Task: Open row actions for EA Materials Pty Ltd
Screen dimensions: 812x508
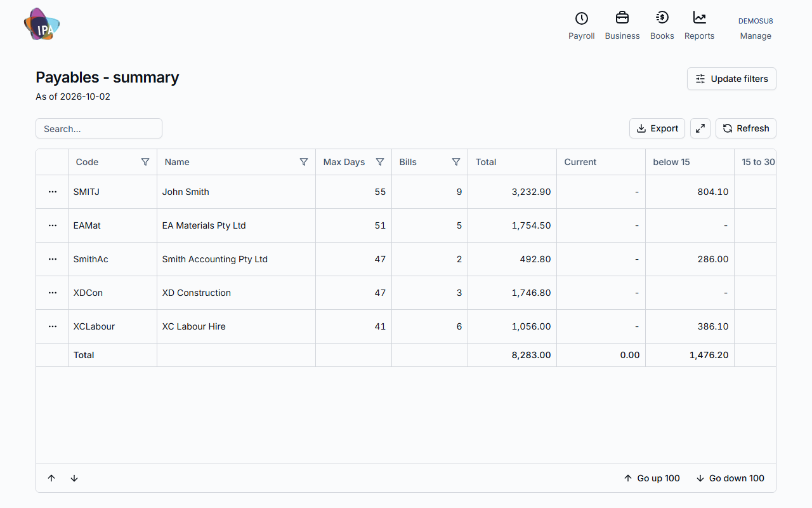Action: pyautogui.click(x=53, y=225)
